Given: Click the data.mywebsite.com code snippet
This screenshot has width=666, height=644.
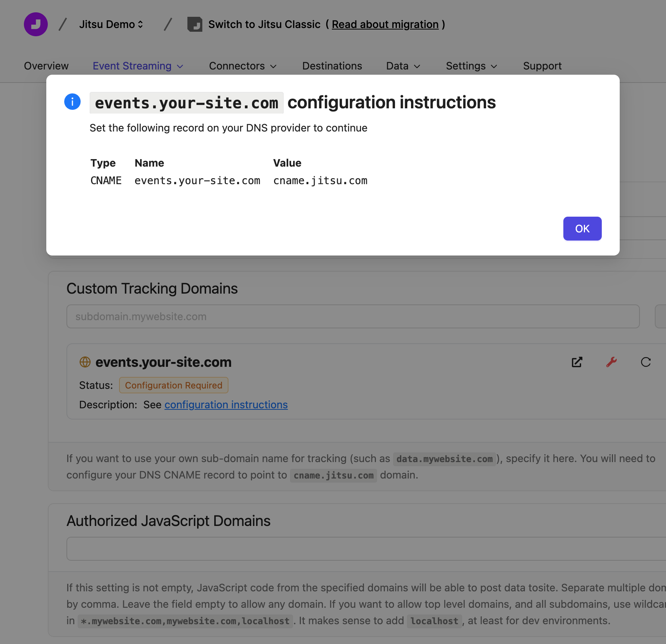Looking at the screenshot, I should pos(444,459).
